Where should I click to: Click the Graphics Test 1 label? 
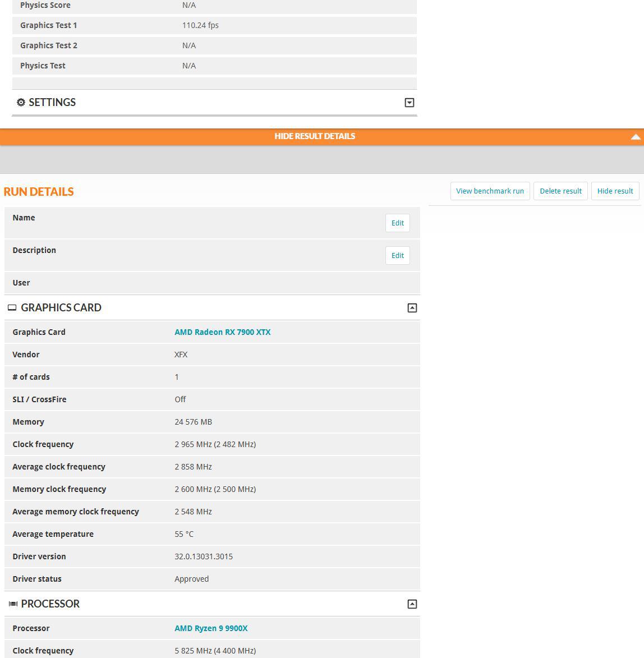click(x=49, y=25)
